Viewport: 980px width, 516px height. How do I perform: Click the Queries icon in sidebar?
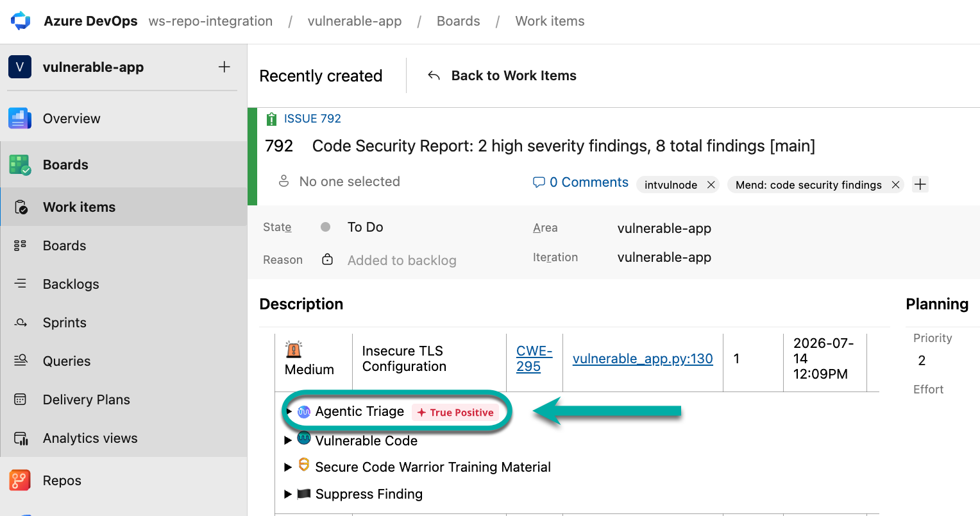tap(21, 361)
